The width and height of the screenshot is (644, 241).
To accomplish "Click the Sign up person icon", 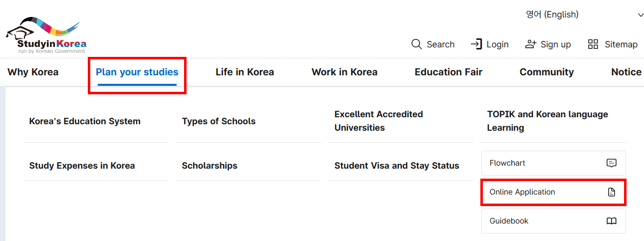I will point(531,44).
